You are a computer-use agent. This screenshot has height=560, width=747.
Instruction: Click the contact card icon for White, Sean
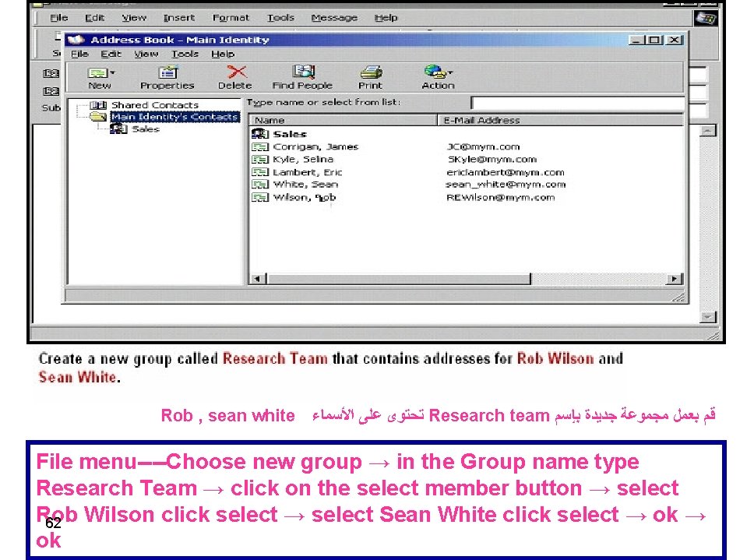(260, 185)
